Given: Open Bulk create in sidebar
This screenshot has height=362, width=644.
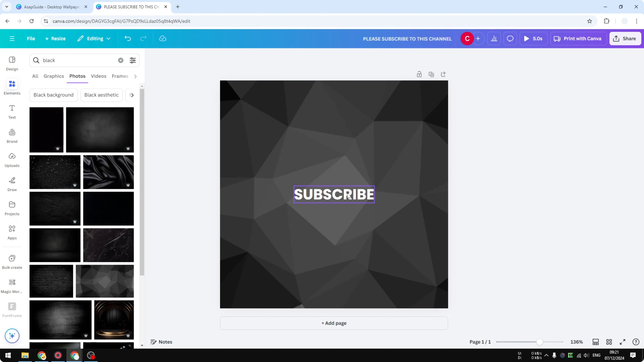Looking at the screenshot, I should point(12,262).
